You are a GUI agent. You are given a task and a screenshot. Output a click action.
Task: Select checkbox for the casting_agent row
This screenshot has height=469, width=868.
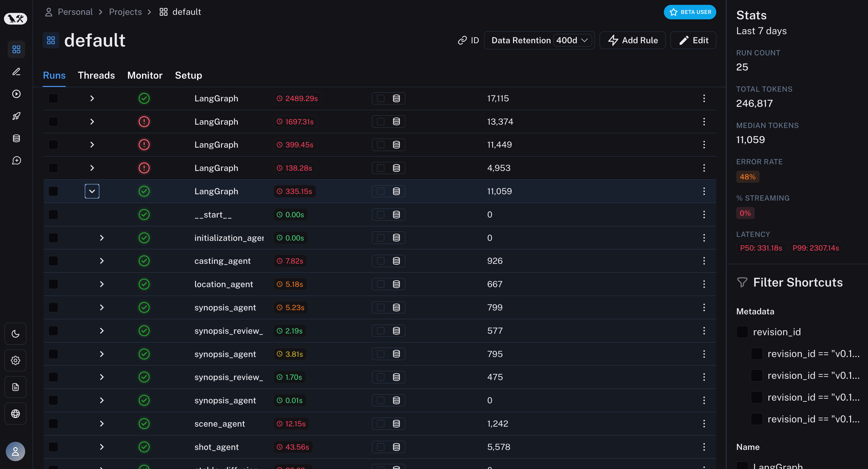(x=53, y=261)
